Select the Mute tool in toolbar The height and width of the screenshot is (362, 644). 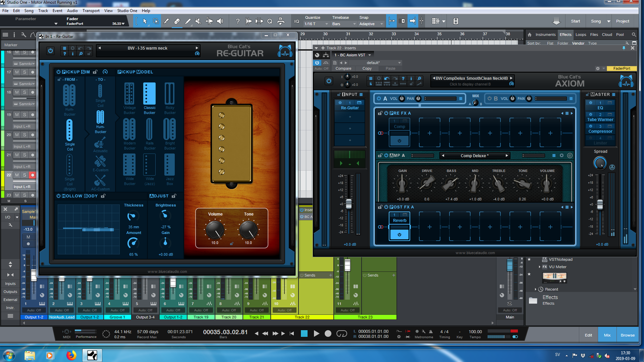tap(198, 21)
